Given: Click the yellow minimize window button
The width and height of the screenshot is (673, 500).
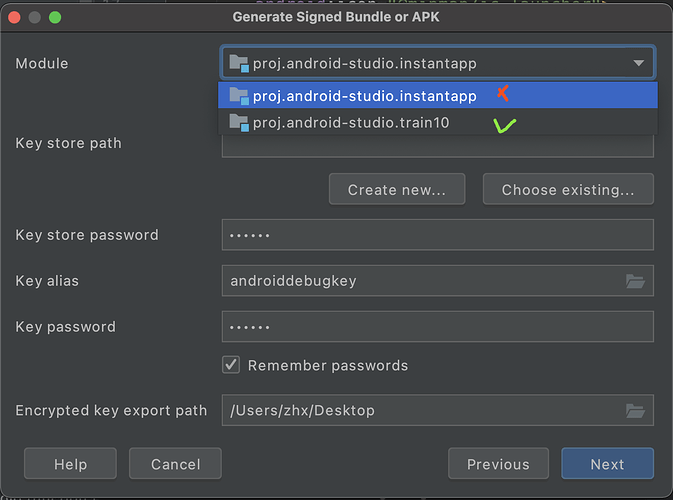Looking at the screenshot, I should coord(35,17).
